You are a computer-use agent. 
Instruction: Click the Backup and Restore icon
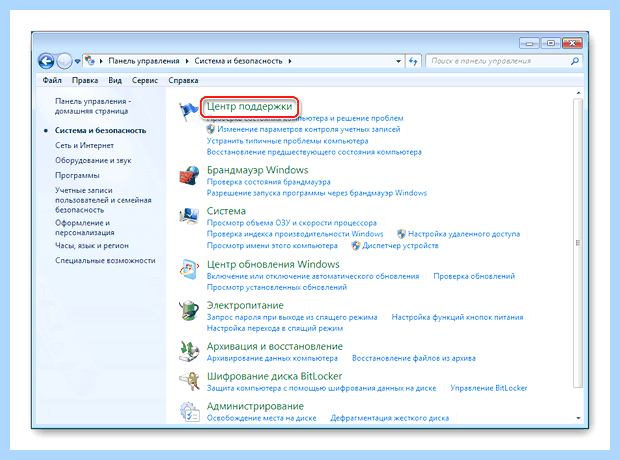[x=189, y=352]
